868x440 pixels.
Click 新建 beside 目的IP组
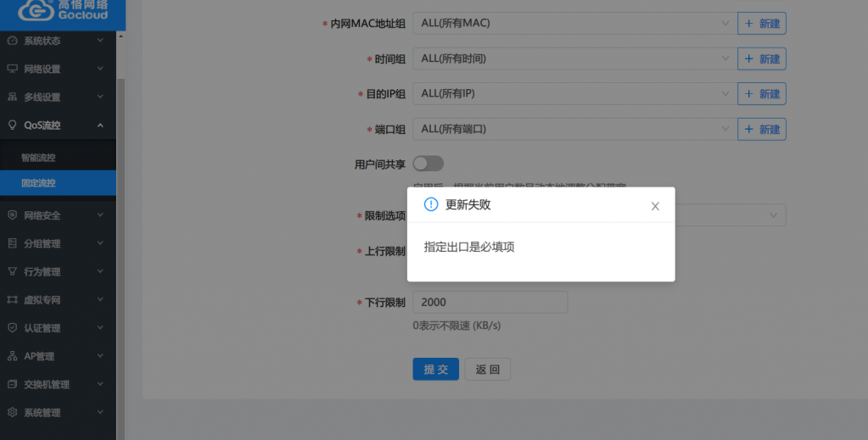click(762, 93)
